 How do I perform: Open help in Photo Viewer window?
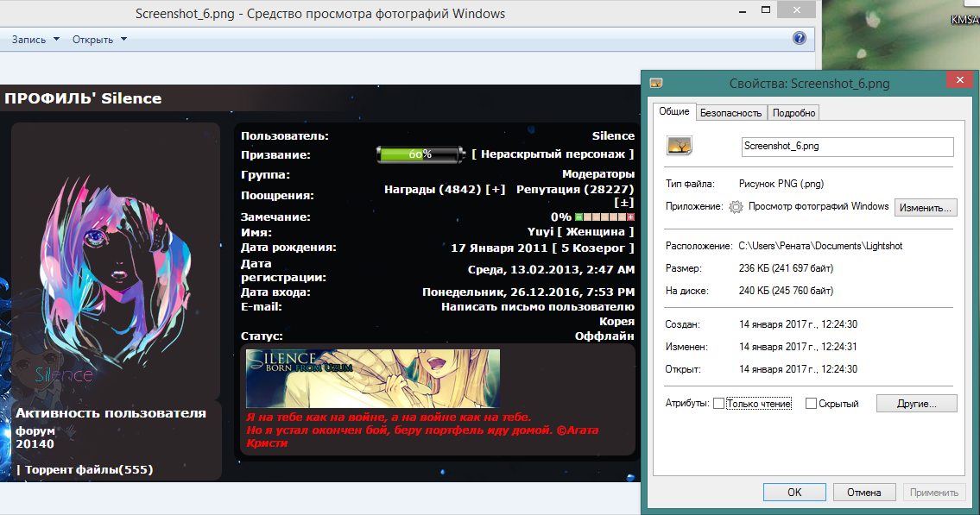(799, 38)
